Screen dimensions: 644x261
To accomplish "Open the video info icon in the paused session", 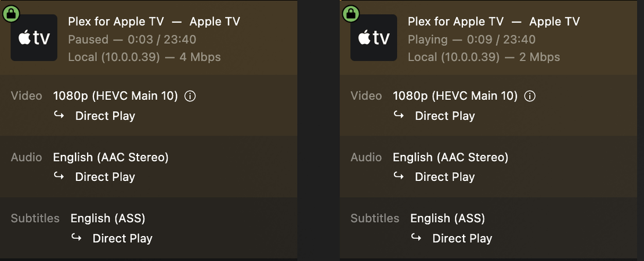I will [190, 96].
